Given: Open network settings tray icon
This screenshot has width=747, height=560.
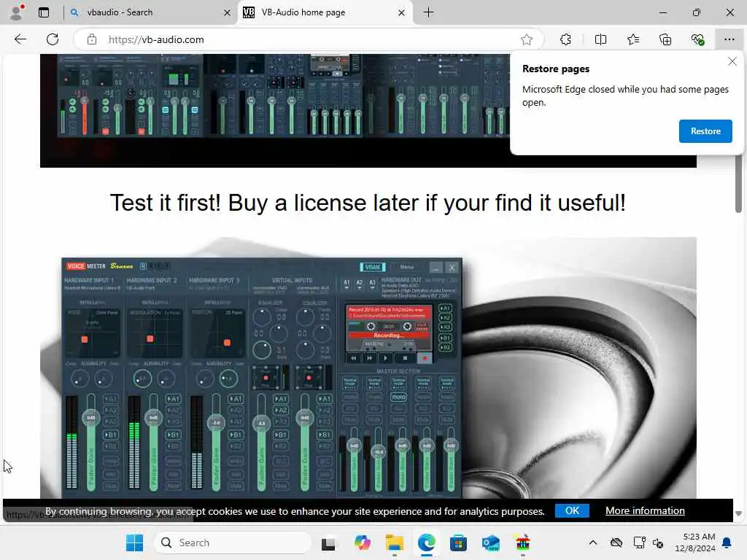Looking at the screenshot, I should tap(639, 542).
